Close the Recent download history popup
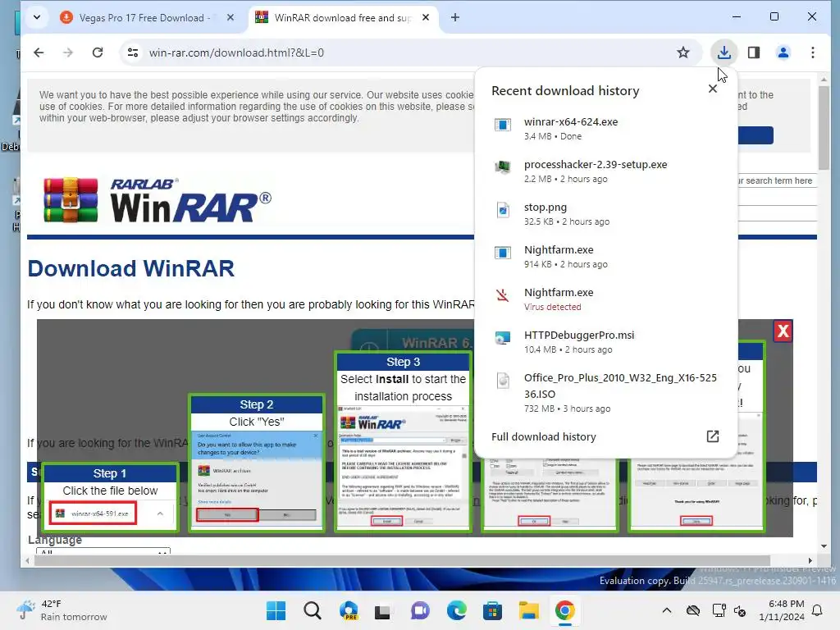The image size is (840, 630). tap(713, 89)
